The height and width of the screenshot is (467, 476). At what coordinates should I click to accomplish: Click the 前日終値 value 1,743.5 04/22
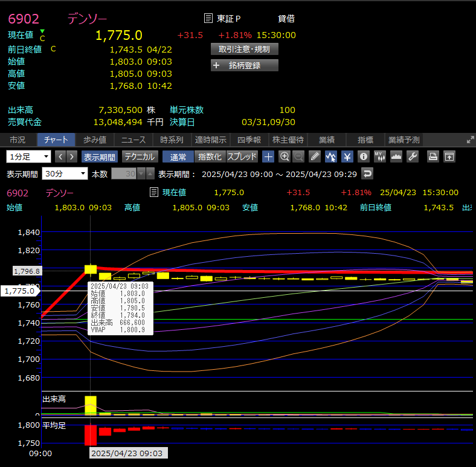(141, 50)
